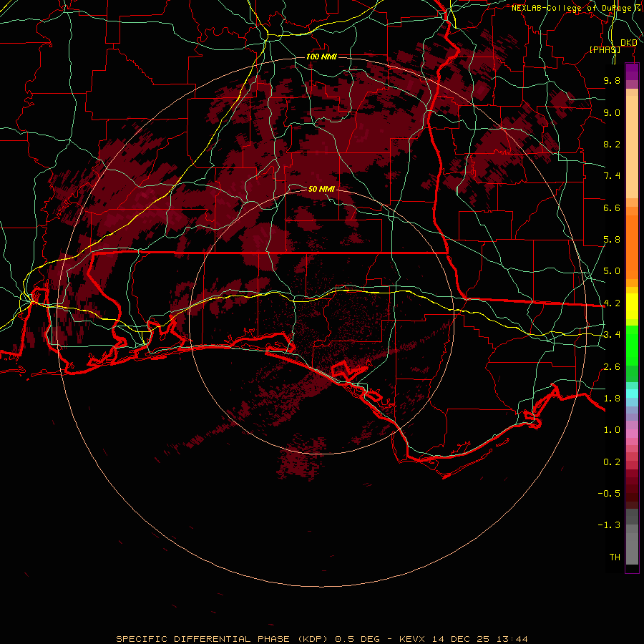Click the bright green band of the color scale
The width and height of the screenshot is (644, 644).
[632, 346]
